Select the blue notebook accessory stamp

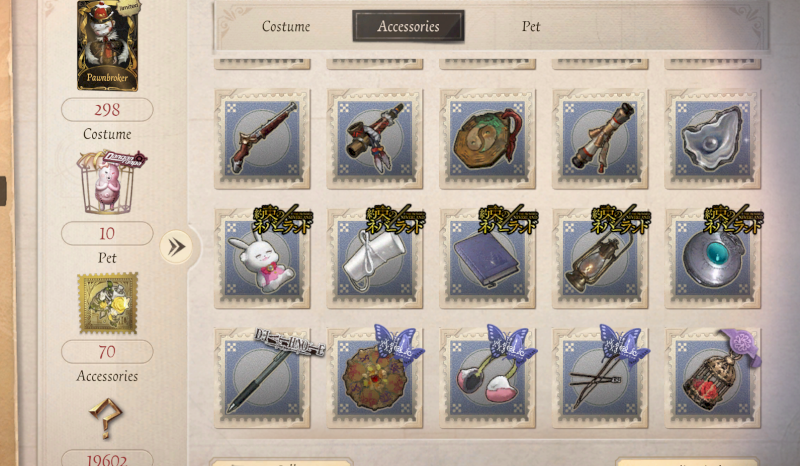[487, 258]
